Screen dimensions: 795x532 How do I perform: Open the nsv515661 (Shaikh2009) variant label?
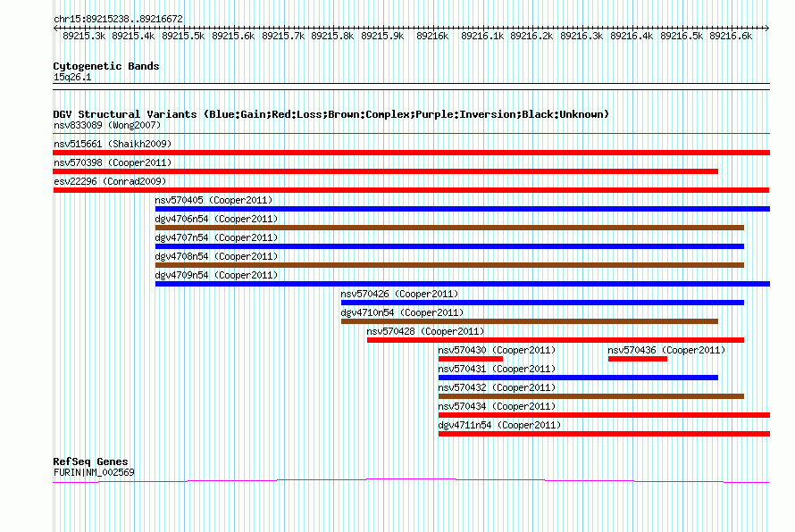[113, 144]
